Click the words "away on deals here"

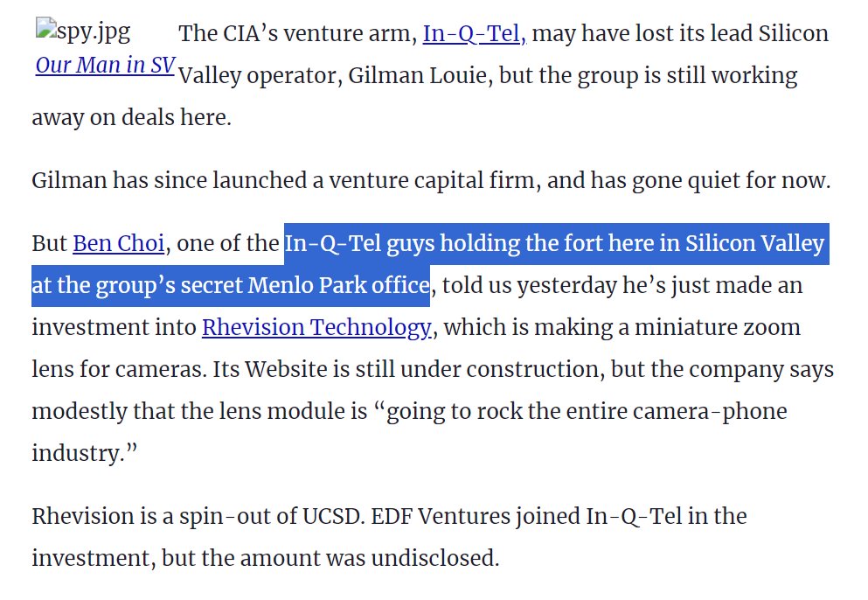(131, 117)
